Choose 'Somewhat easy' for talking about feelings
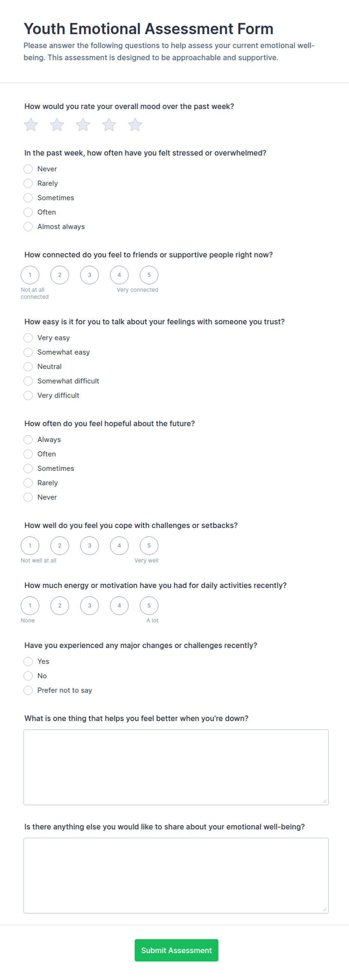This screenshot has height=980, width=349. pos(28,352)
